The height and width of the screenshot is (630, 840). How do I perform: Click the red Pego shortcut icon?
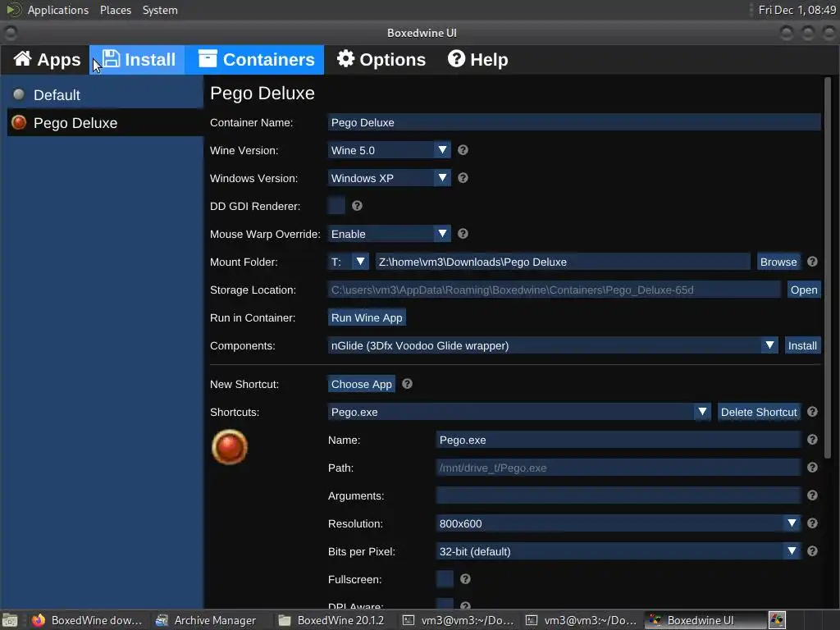(x=230, y=447)
